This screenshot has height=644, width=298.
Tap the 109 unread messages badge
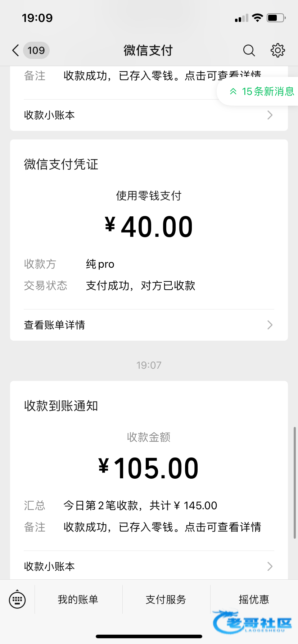(36, 50)
